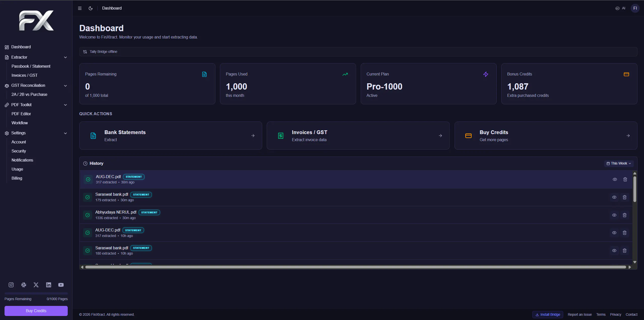Click the History clock icon

85,164
